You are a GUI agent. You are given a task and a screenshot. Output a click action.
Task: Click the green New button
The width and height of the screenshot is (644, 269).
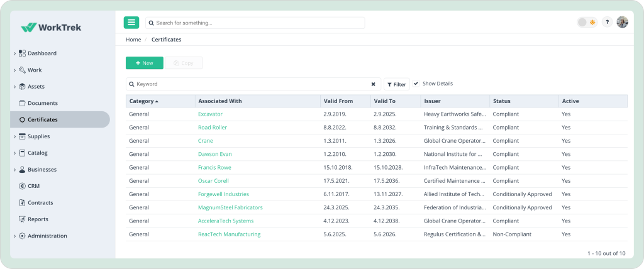pos(144,63)
